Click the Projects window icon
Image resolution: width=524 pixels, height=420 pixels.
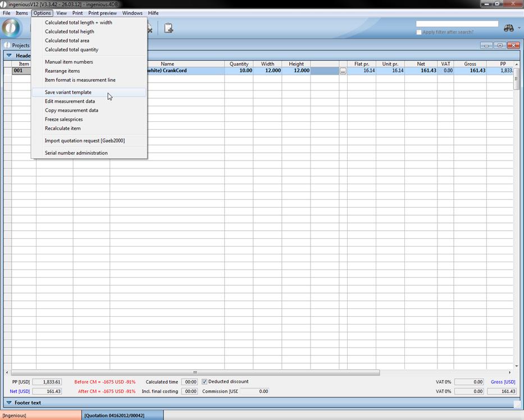7,45
